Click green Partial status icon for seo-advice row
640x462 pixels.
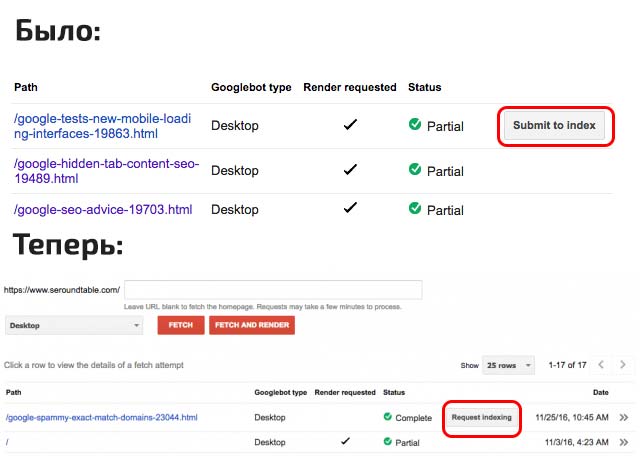(415, 210)
